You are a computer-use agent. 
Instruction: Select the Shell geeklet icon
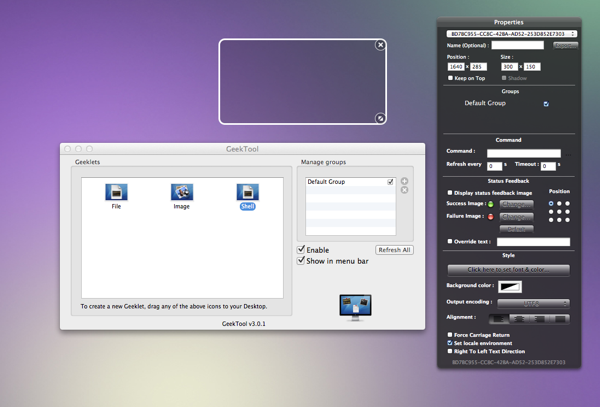click(248, 192)
